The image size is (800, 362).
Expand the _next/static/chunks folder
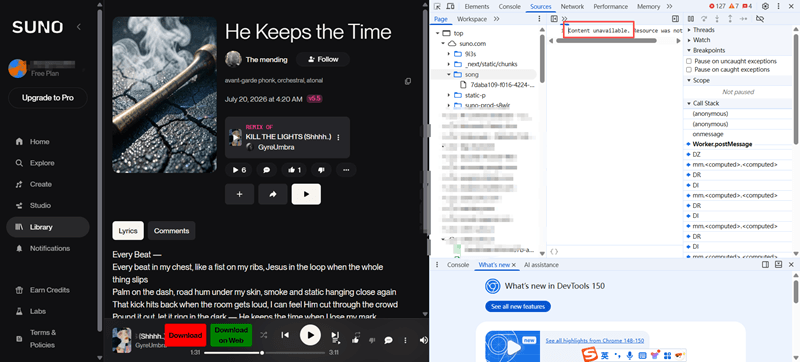pyautogui.click(x=448, y=64)
